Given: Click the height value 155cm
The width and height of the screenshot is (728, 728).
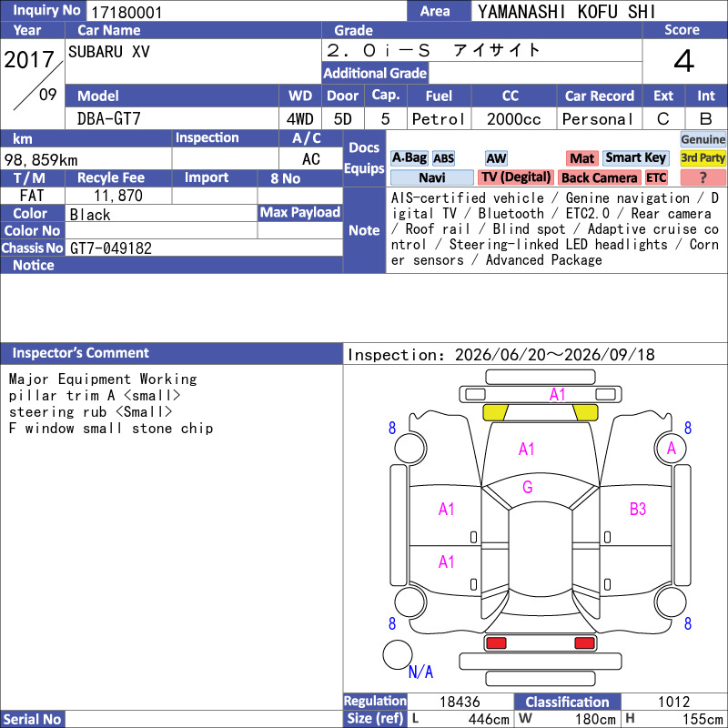Looking at the screenshot, I should [703, 719].
